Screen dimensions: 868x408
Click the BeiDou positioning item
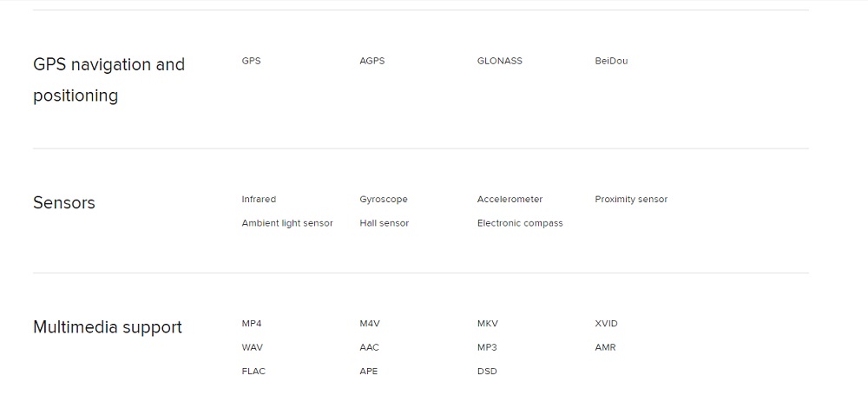click(x=611, y=62)
